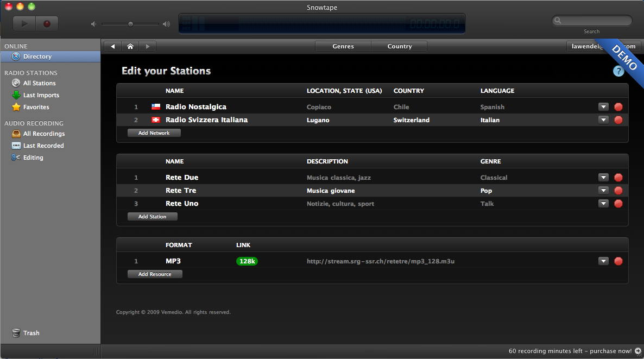This screenshot has height=359, width=644.
Task: Click the purchase now status message
Action: (x=570, y=351)
